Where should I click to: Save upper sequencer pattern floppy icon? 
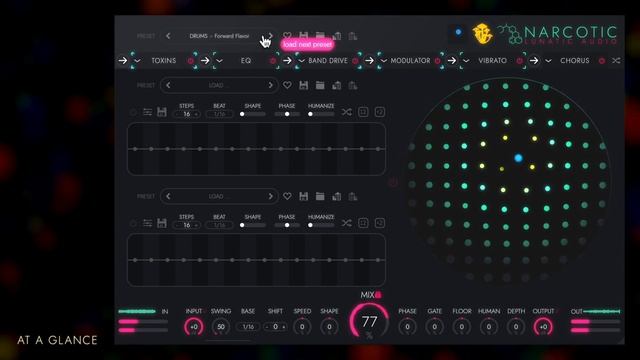click(162, 112)
